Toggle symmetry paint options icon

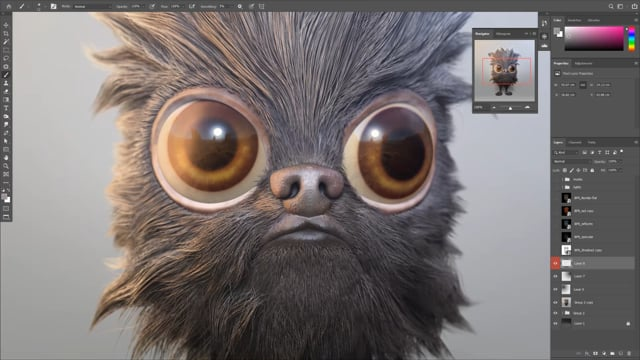(x=262, y=7)
